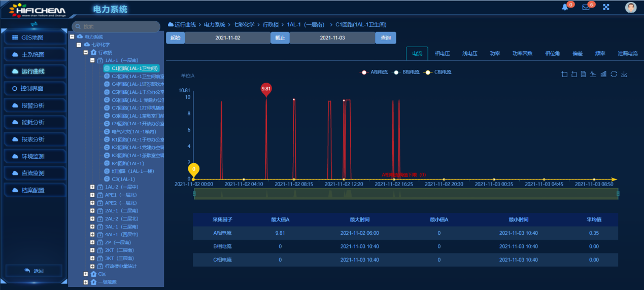
Task: Click the data zoom slider below the chart
Action: tap(405, 194)
